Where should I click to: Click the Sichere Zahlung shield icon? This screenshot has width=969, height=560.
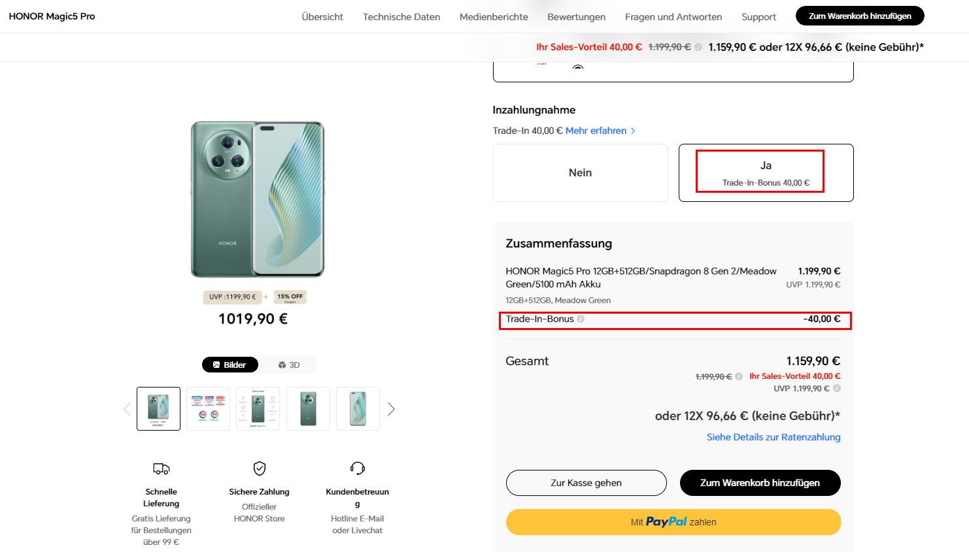(260, 468)
